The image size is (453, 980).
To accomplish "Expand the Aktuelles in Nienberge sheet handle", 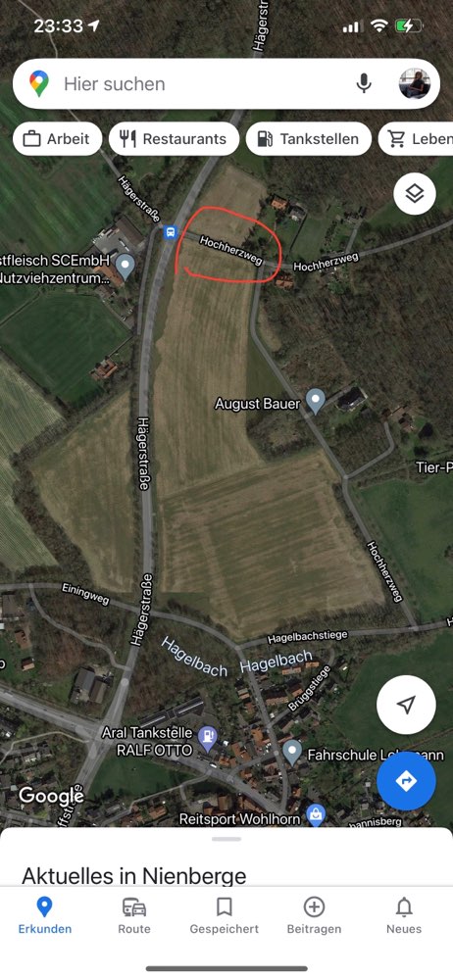I will pyautogui.click(x=226, y=839).
